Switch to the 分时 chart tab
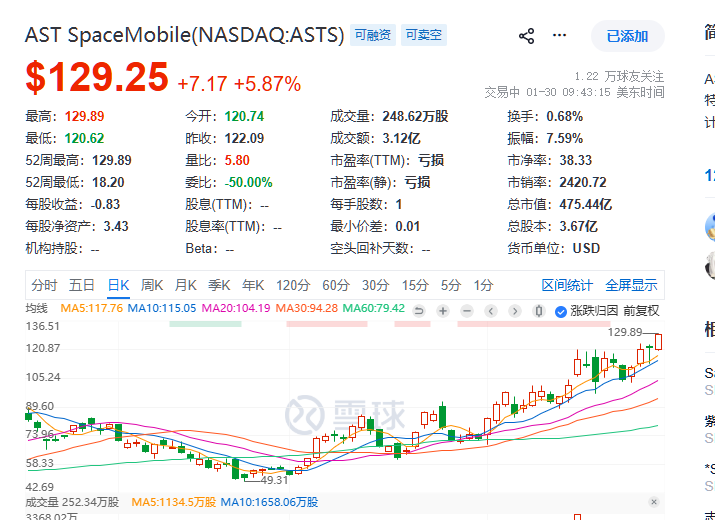Screen dimensions: 715x520 (44, 286)
